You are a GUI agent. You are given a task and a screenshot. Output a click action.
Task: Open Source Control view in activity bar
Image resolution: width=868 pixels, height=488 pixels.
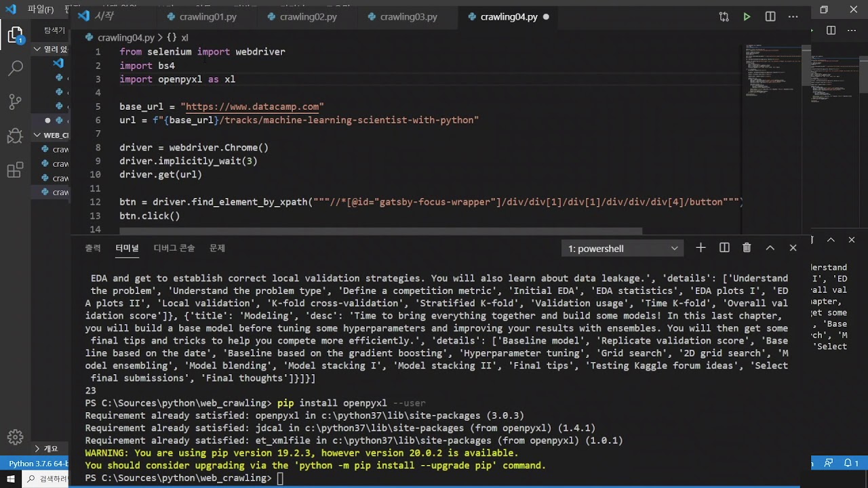(15, 102)
